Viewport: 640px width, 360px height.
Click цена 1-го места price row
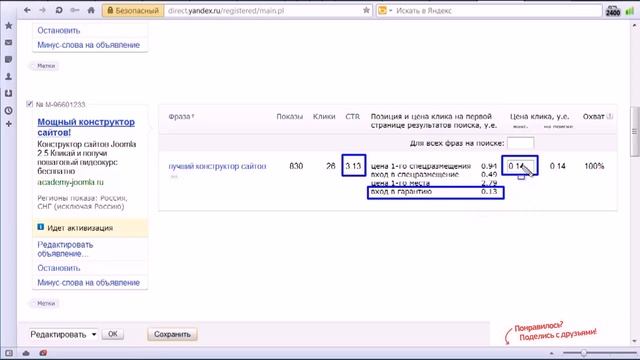click(x=434, y=183)
